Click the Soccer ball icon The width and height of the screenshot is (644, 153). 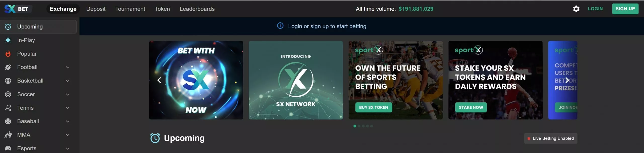tap(8, 94)
